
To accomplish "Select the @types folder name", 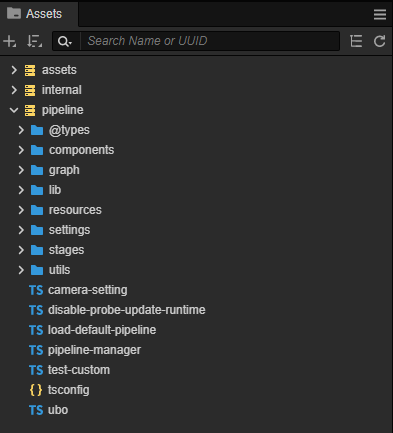I will (x=69, y=130).
